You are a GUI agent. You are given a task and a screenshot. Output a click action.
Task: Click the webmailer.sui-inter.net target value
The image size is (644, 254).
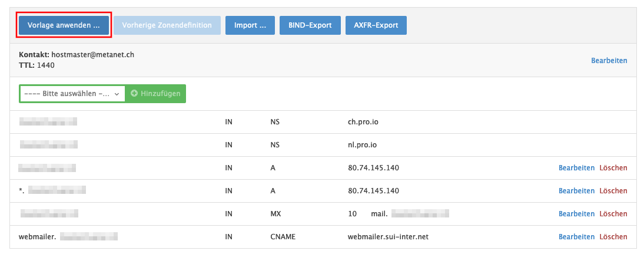[x=389, y=237]
